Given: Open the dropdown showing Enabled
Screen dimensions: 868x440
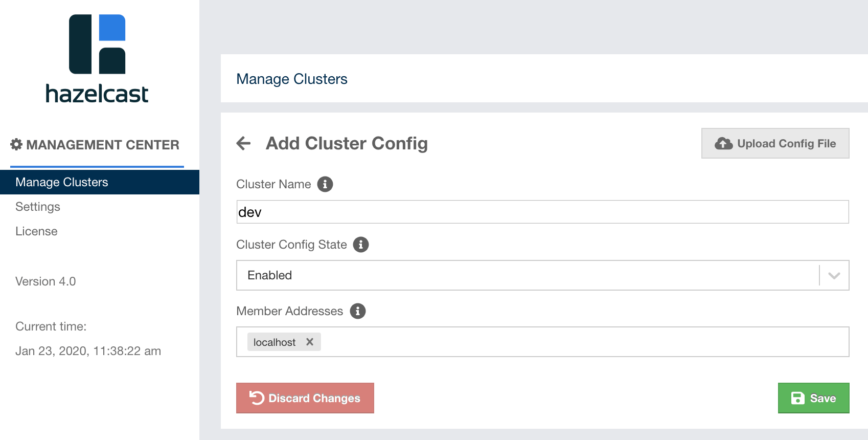Looking at the screenshot, I should (x=527, y=275).
